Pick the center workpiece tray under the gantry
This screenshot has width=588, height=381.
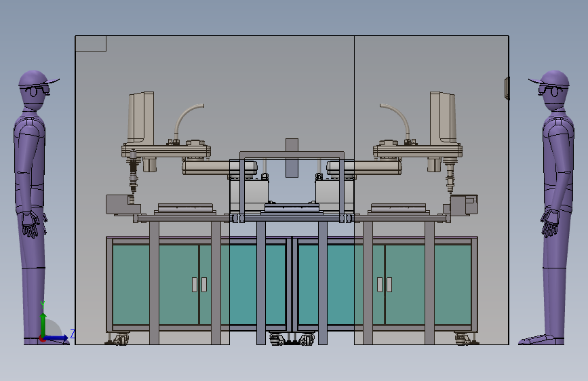click(292, 208)
